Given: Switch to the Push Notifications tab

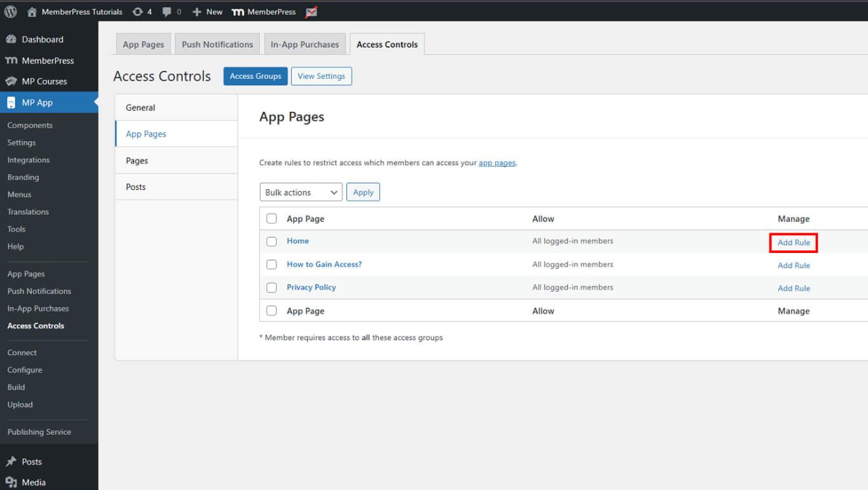Looking at the screenshot, I should [217, 44].
